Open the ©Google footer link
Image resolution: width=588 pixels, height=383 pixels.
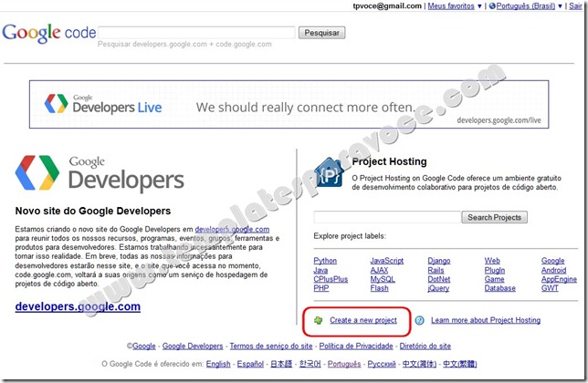click(x=143, y=346)
